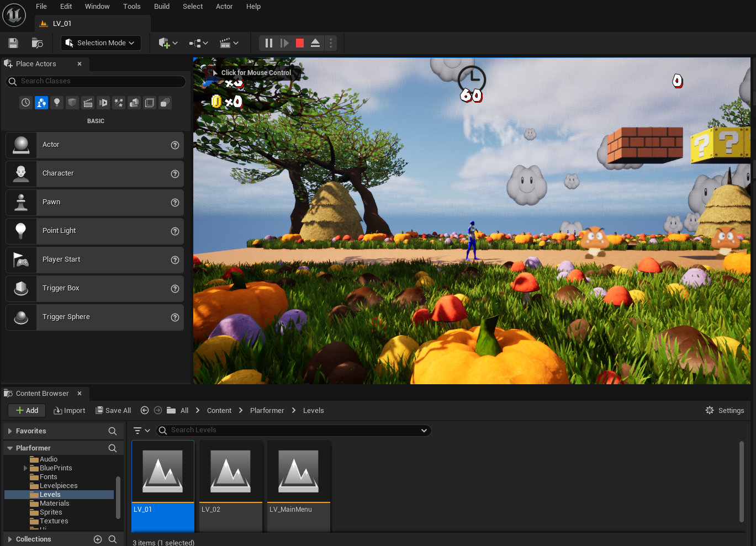Select the Player Start flag icon

(x=21, y=260)
